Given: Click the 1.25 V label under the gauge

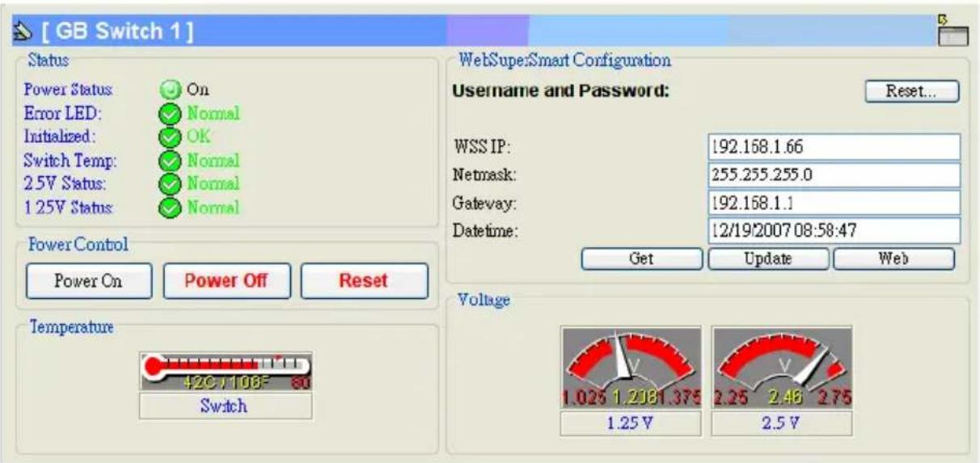Looking at the screenshot, I should tap(631, 423).
